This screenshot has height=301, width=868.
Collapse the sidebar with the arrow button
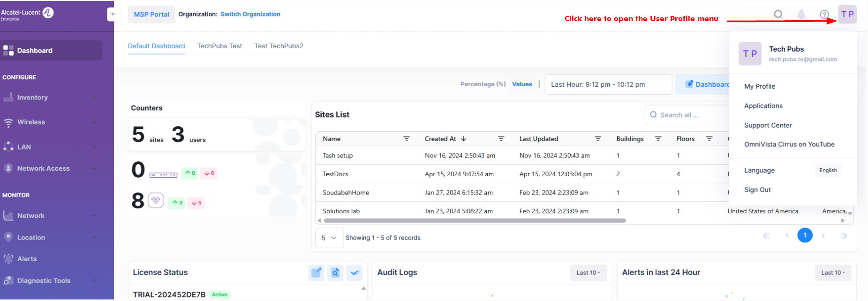pos(113,14)
